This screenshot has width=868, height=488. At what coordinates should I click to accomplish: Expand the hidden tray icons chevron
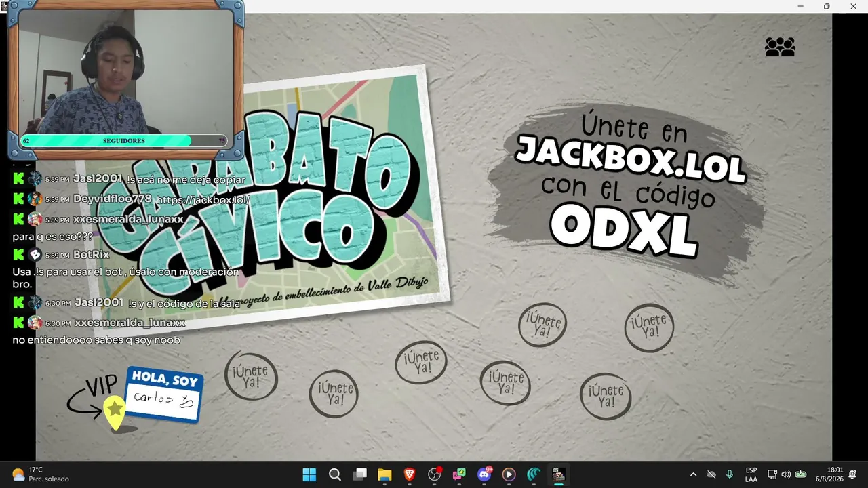(x=693, y=474)
